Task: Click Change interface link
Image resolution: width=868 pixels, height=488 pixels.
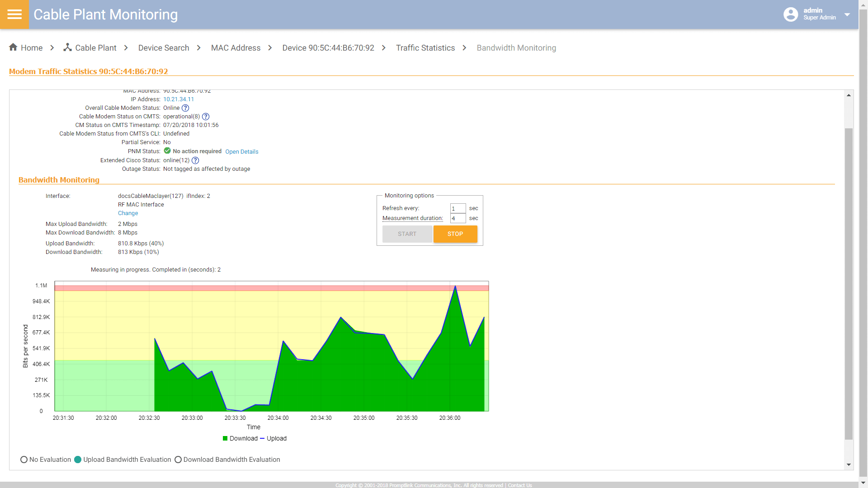Action: (128, 213)
